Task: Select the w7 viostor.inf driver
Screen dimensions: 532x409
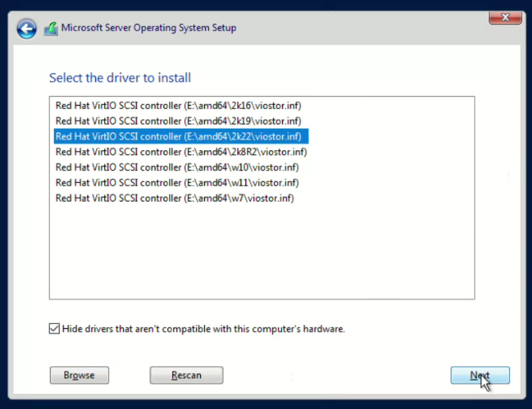Action: (175, 199)
